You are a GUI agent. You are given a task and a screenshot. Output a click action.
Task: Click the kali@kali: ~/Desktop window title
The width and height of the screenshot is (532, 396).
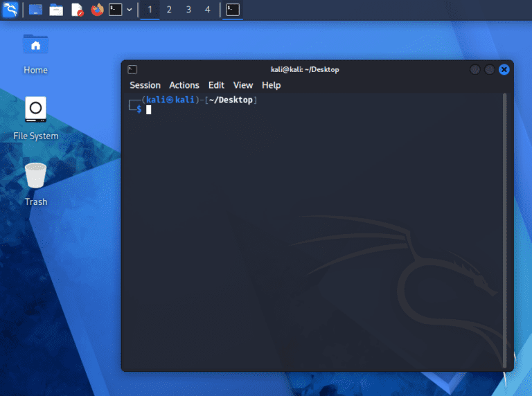[x=305, y=69]
